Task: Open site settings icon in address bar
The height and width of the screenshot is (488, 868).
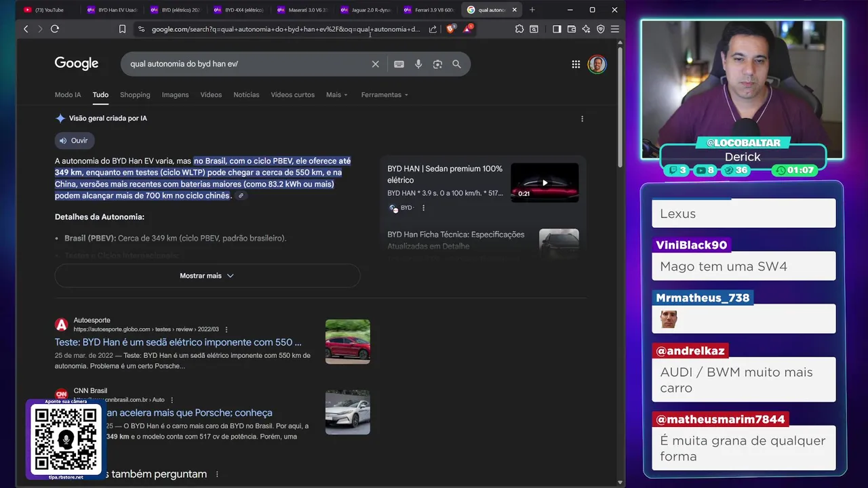Action: click(141, 29)
